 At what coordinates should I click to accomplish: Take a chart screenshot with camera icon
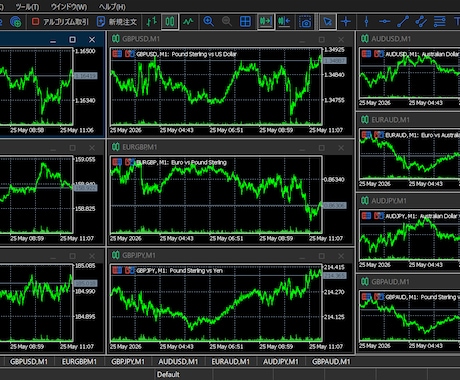point(305,22)
